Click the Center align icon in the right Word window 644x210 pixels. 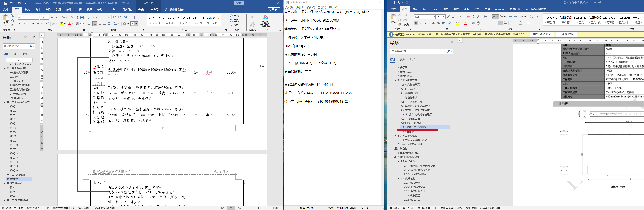(491, 23)
